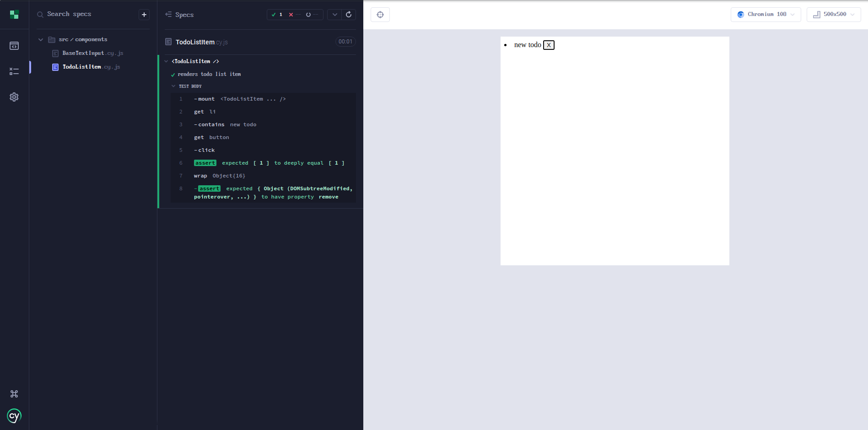
Task: Click the X button beside new todo
Action: (549, 45)
